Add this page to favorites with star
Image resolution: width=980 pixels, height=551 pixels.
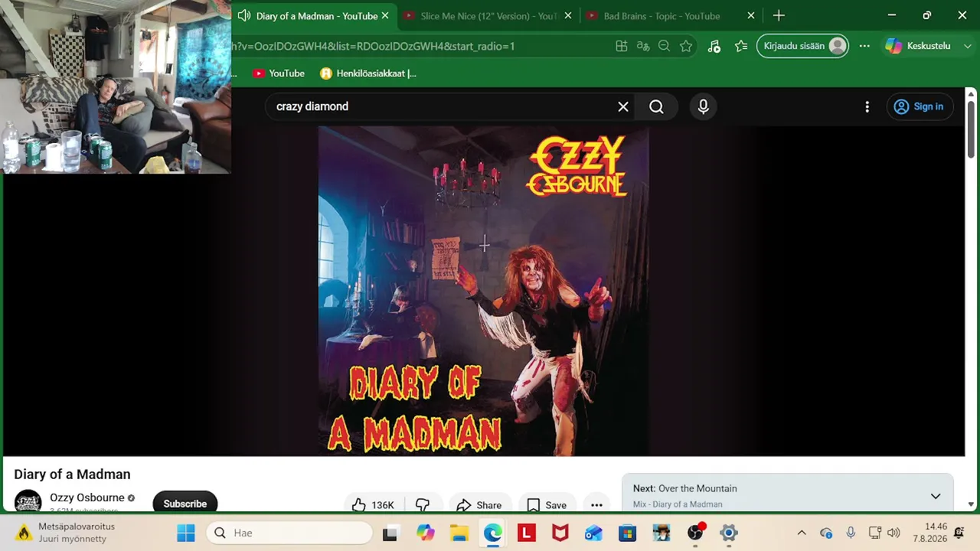click(686, 46)
